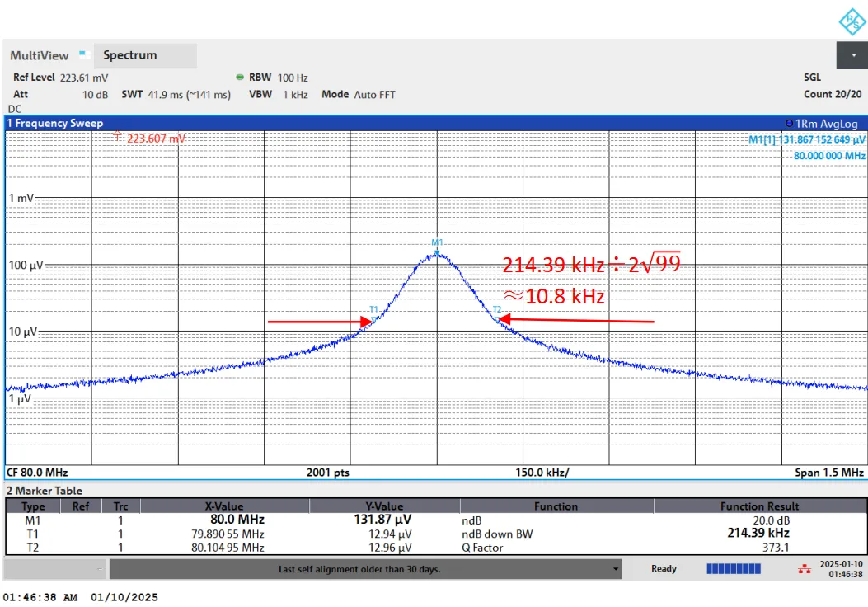Click the blue trace indicator by 1Rm AvgLog

tap(789, 124)
